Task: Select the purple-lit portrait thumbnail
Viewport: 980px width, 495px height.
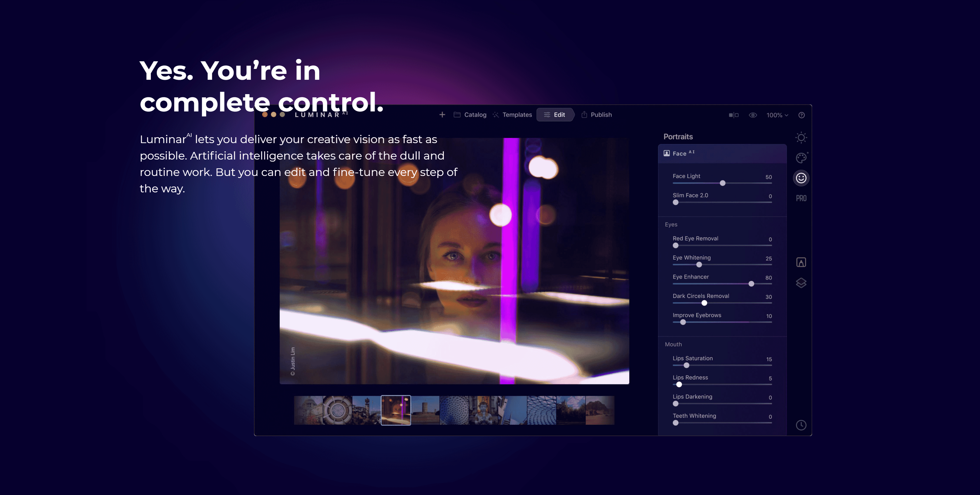Action: tap(396, 410)
